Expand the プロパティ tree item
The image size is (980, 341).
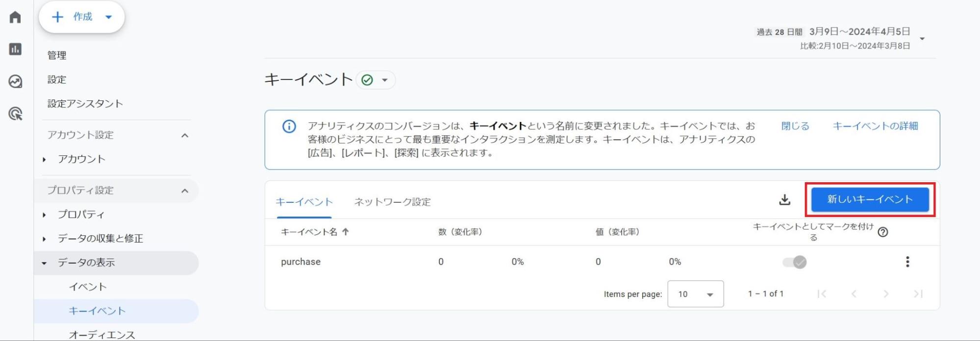tap(45, 215)
